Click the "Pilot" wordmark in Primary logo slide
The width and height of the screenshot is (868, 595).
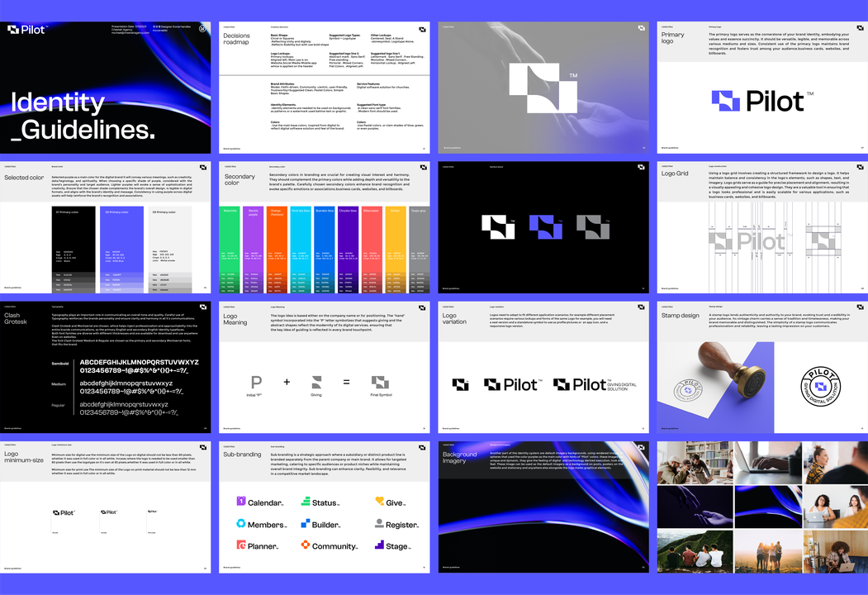coord(775,101)
